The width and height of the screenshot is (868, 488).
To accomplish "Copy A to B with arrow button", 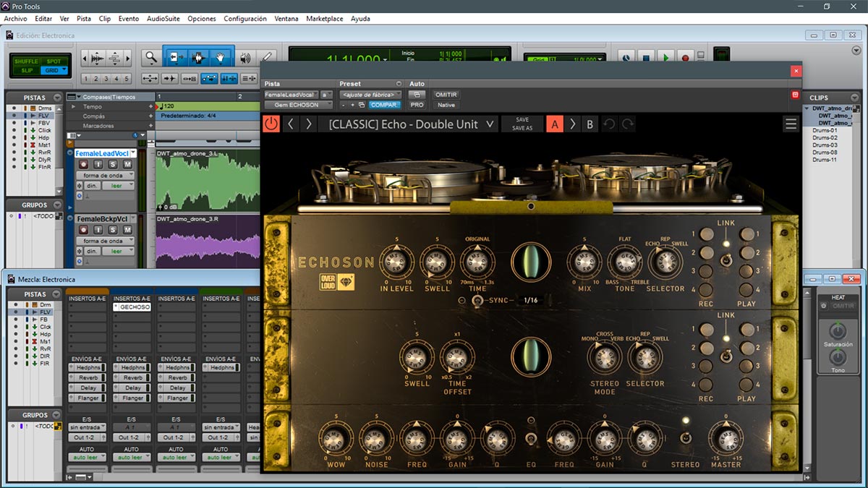I will click(x=573, y=124).
